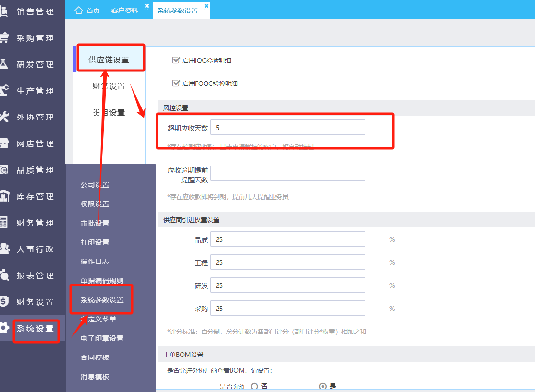Select the 系统参数设置 tab

[177, 11]
